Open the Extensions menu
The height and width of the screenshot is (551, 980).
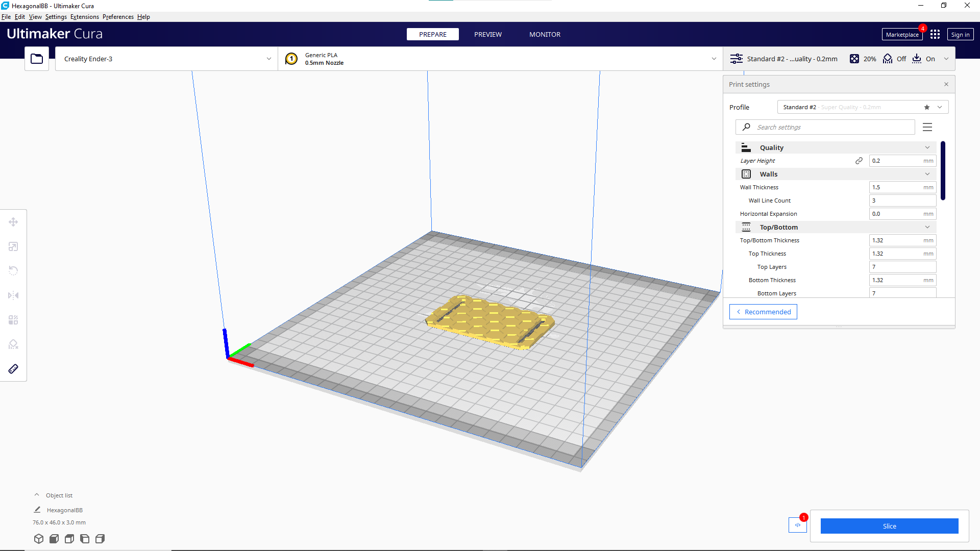point(85,17)
